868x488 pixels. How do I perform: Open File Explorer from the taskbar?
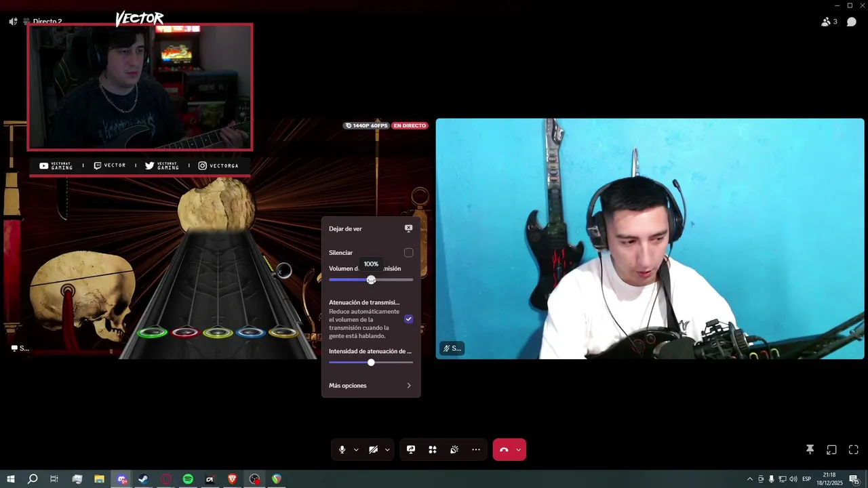(x=99, y=479)
